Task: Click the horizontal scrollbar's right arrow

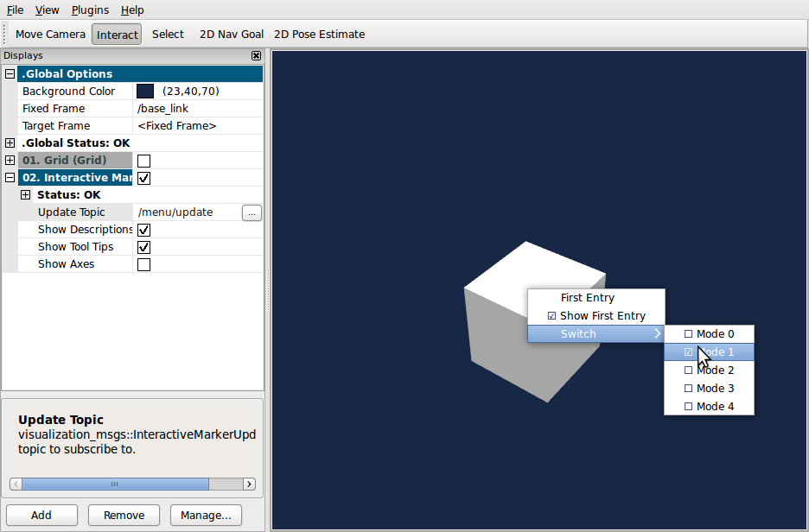Action: (x=249, y=484)
